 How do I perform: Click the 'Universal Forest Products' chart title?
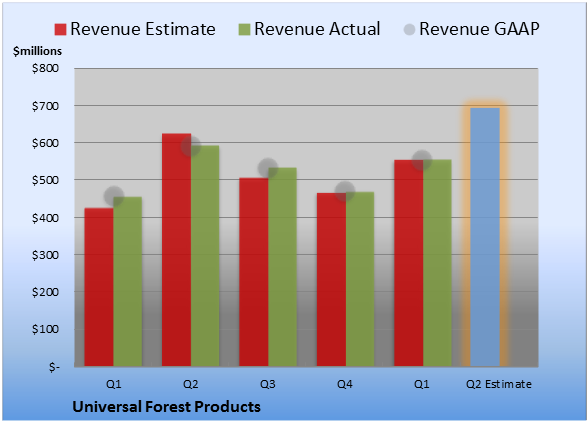166,407
